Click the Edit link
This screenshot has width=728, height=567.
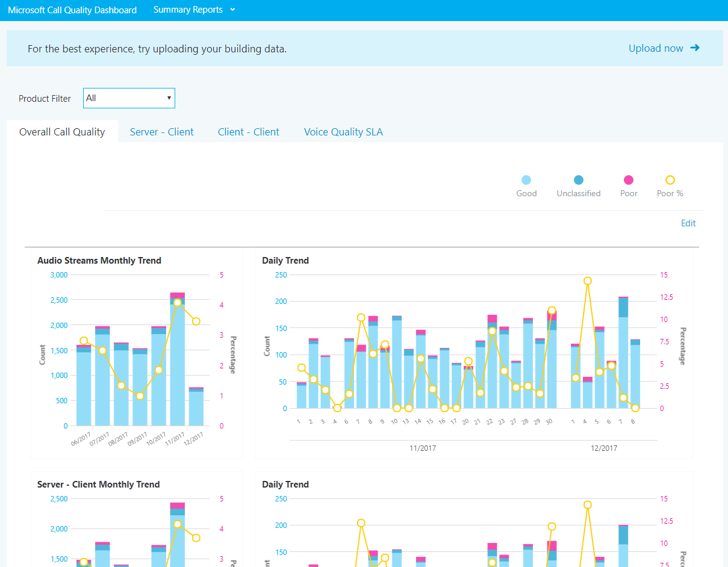tap(688, 223)
